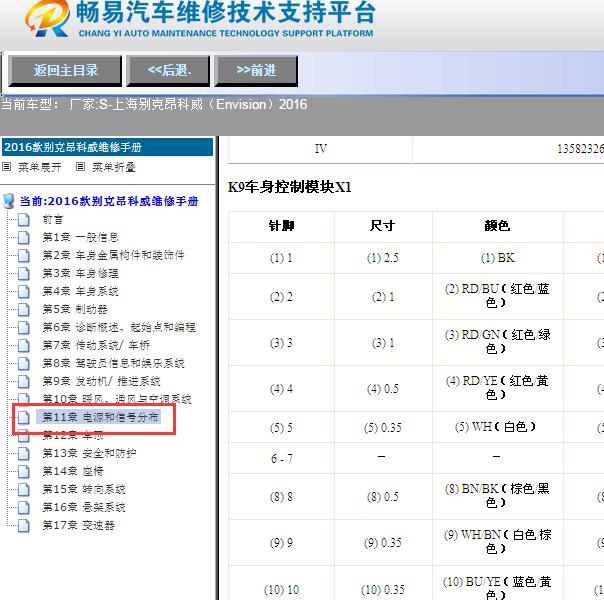Click the page icon beside 第3章
604x600 pixels.
pyautogui.click(x=23, y=273)
